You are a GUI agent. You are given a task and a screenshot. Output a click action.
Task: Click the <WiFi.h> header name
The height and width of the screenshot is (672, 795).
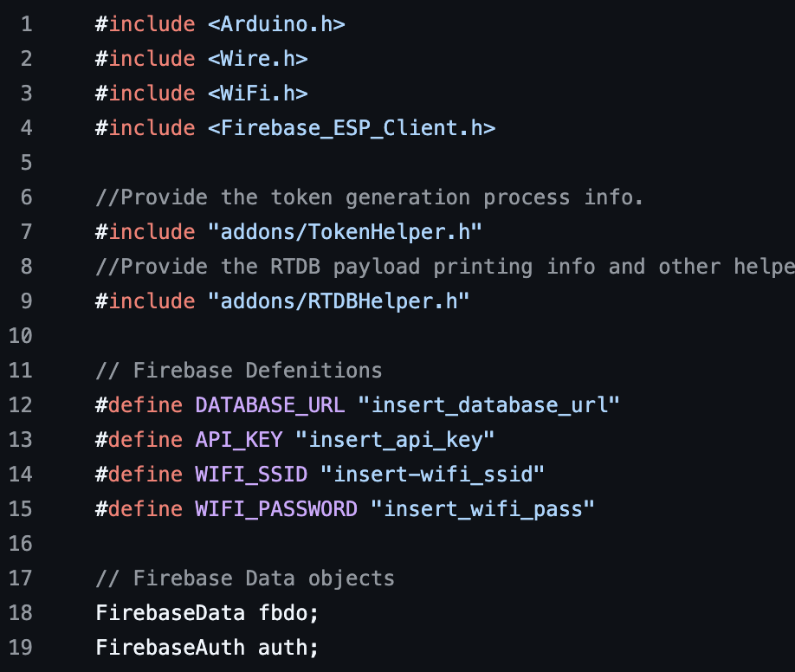pos(257,94)
